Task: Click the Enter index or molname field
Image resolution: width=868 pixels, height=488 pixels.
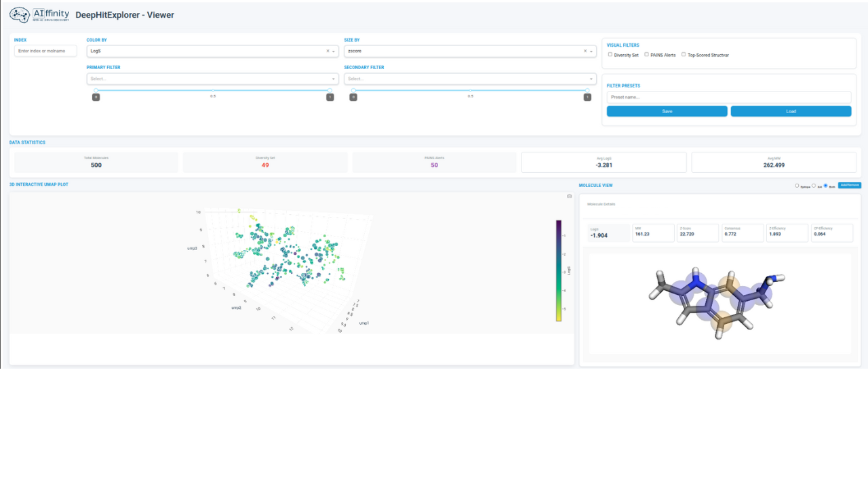Action: tap(45, 51)
